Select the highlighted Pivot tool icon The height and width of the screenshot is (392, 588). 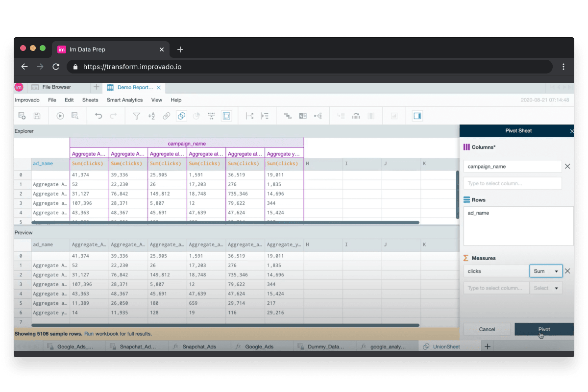pos(226,116)
